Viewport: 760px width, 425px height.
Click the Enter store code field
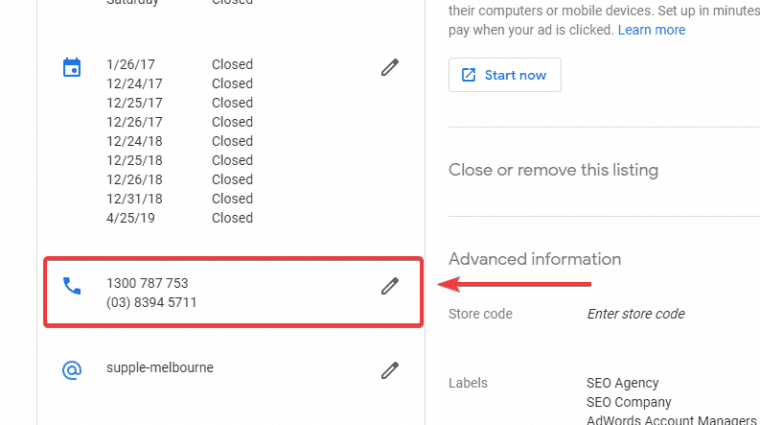click(x=636, y=314)
